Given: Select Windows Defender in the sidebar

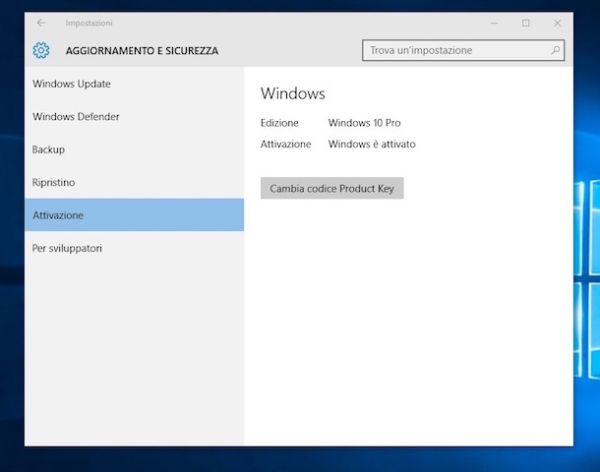Looking at the screenshot, I should [76, 117].
